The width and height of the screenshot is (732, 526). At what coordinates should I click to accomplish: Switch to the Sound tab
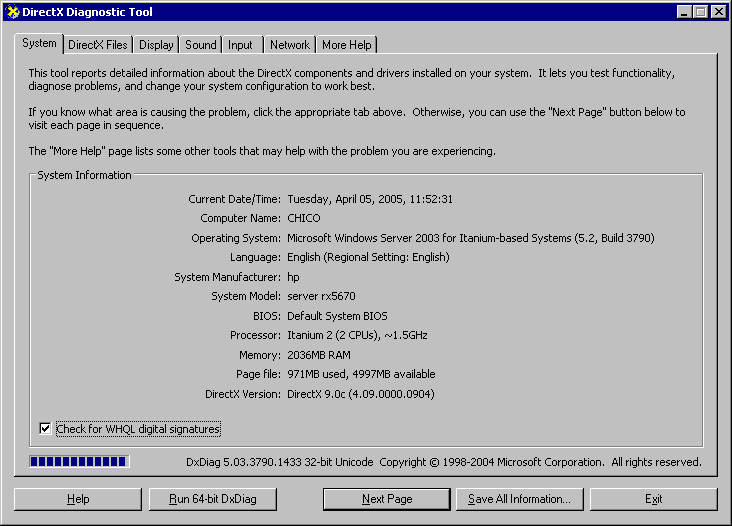click(201, 45)
